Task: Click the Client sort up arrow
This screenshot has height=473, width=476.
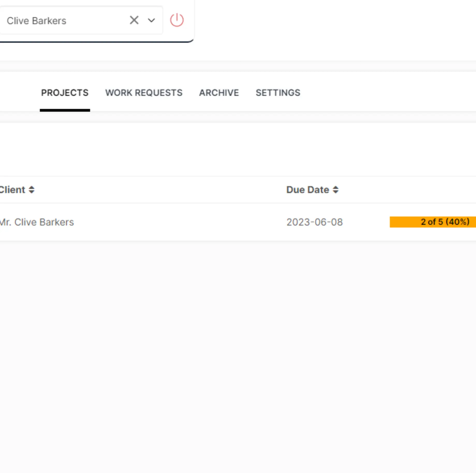Action: pyautogui.click(x=32, y=187)
